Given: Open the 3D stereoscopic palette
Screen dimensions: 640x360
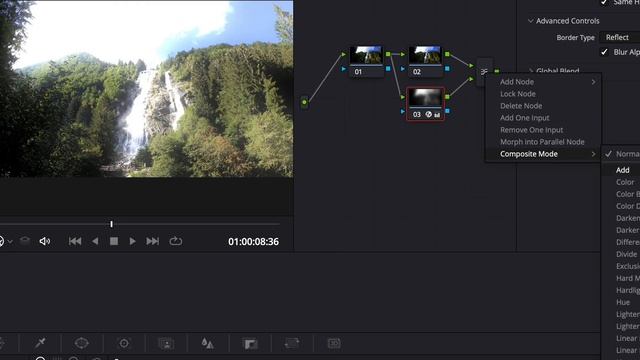Looking at the screenshot, I should (334, 343).
